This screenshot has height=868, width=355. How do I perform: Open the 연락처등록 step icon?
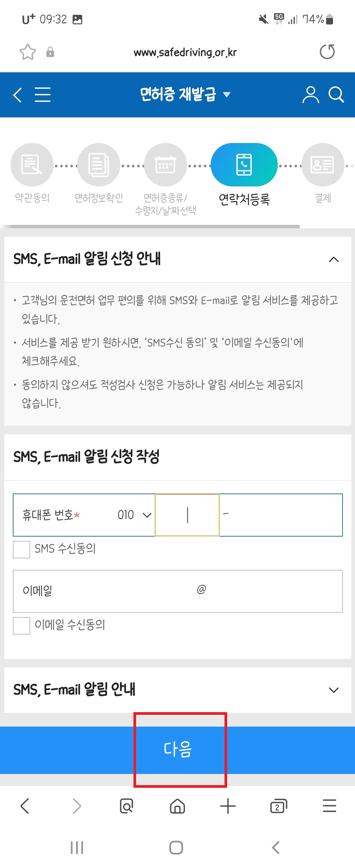coord(244,165)
